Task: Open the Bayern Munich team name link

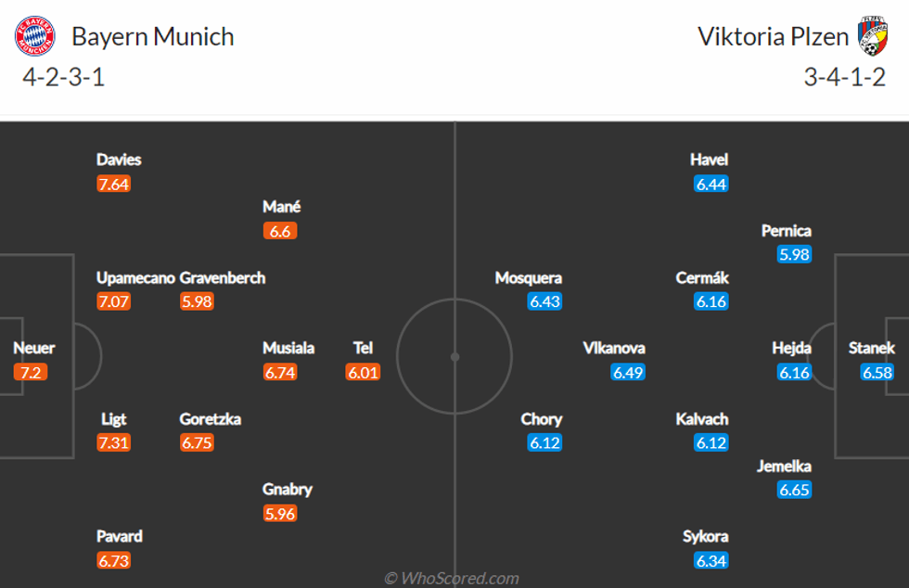Action: (152, 37)
